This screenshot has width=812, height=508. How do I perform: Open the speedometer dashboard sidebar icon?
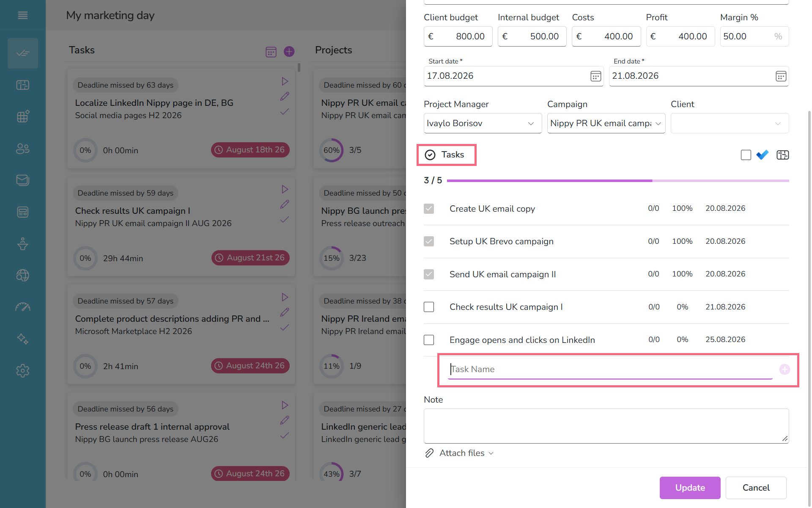tap(23, 307)
